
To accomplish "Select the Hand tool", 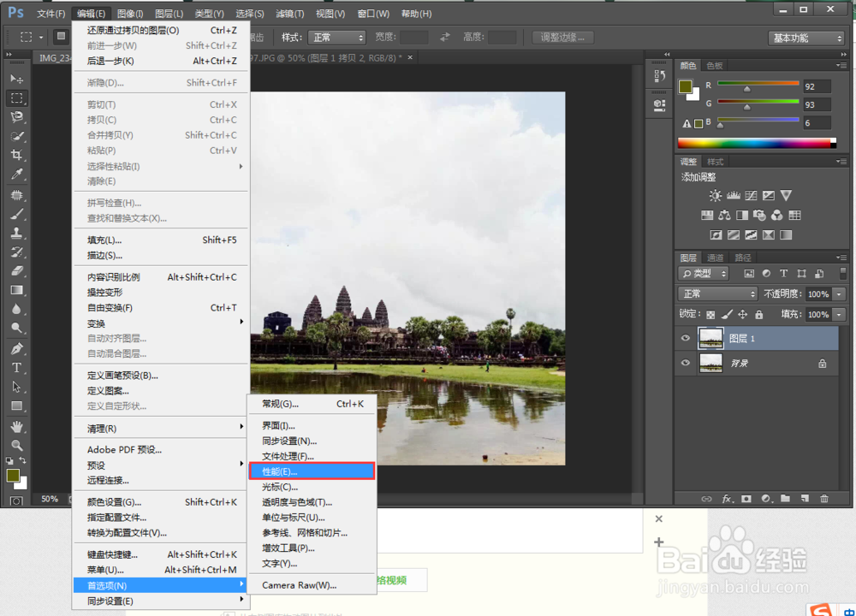I will pos(17,425).
